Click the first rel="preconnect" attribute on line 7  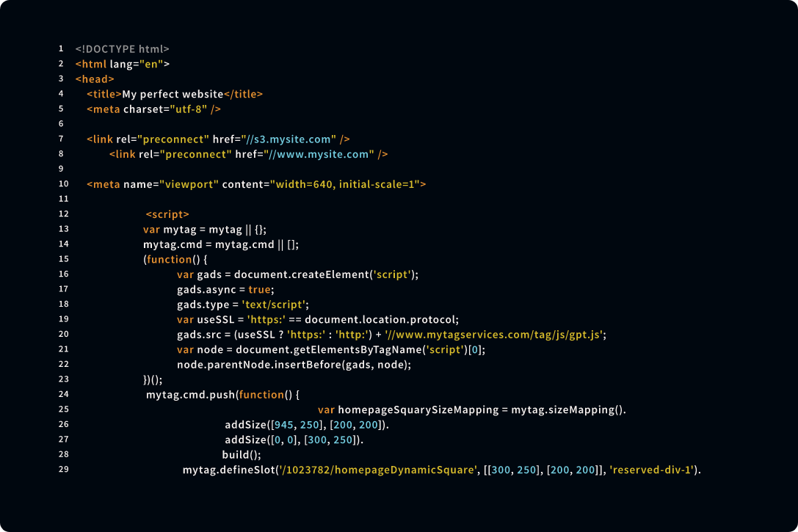162,139
